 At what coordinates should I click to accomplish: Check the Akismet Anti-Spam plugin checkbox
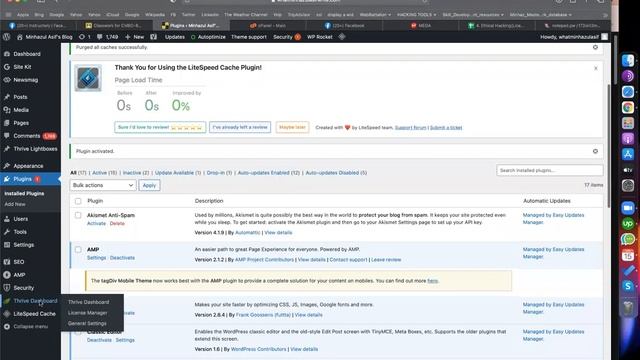coord(78,215)
